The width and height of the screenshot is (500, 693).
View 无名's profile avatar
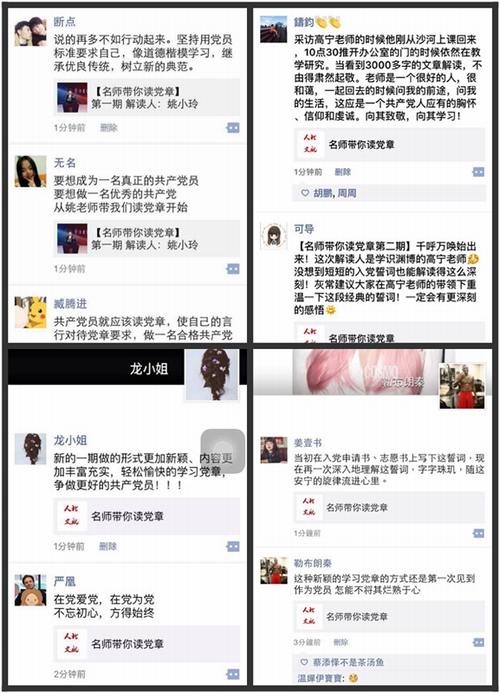30,171
